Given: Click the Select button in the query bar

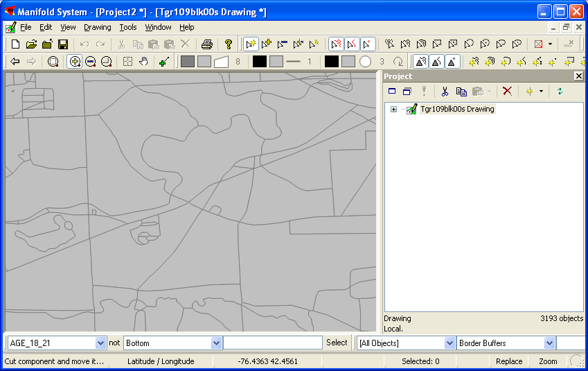Looking at the screenshot, I should pos(337,343).
